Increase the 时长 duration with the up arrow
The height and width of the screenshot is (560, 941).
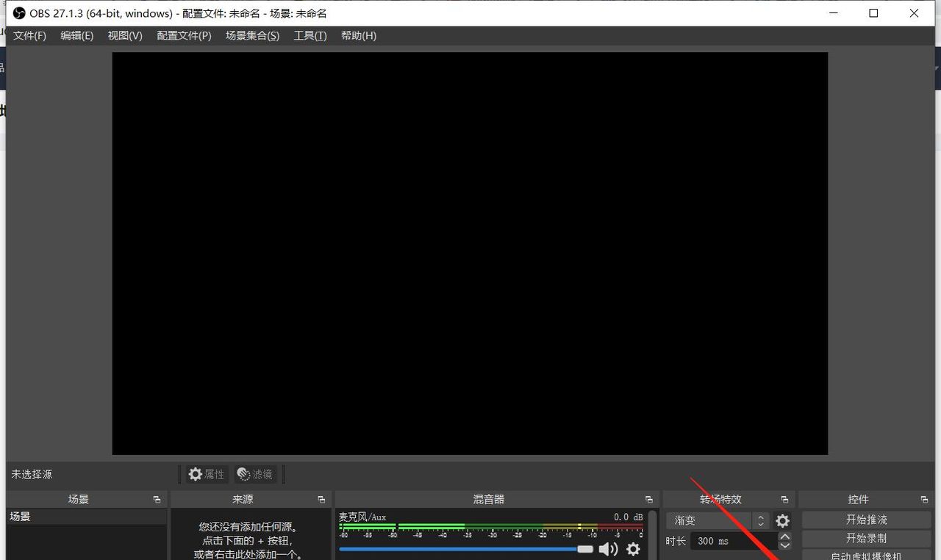click(785, 537)
